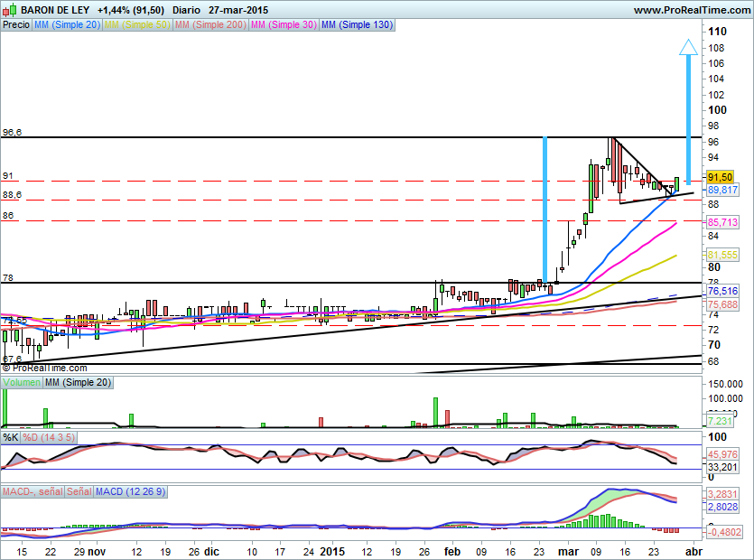
Task: Select the Precio indicator label
Action: [x=15, y=25]
